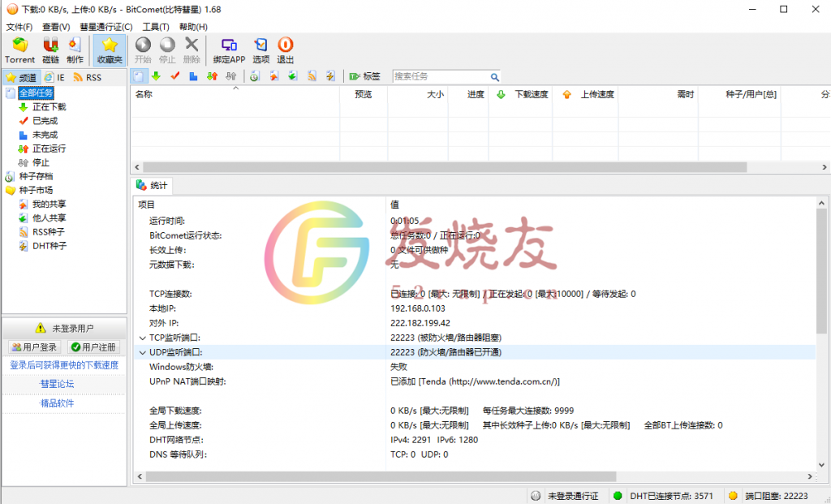Viewport: 831px width, 504px height.
Task: Select RSS种子 in the sidebar tree
Action: 48,231
